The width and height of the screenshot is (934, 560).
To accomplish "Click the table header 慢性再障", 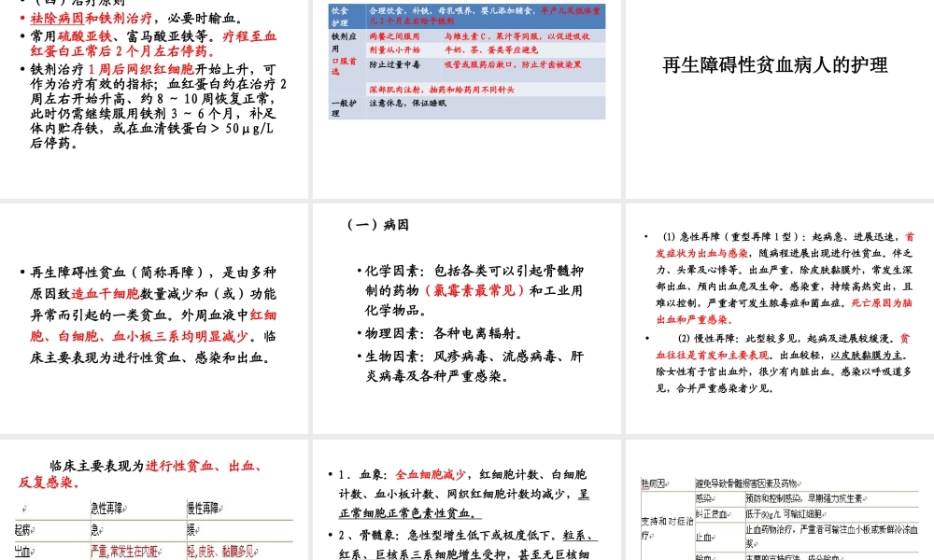I will point(205,509).
